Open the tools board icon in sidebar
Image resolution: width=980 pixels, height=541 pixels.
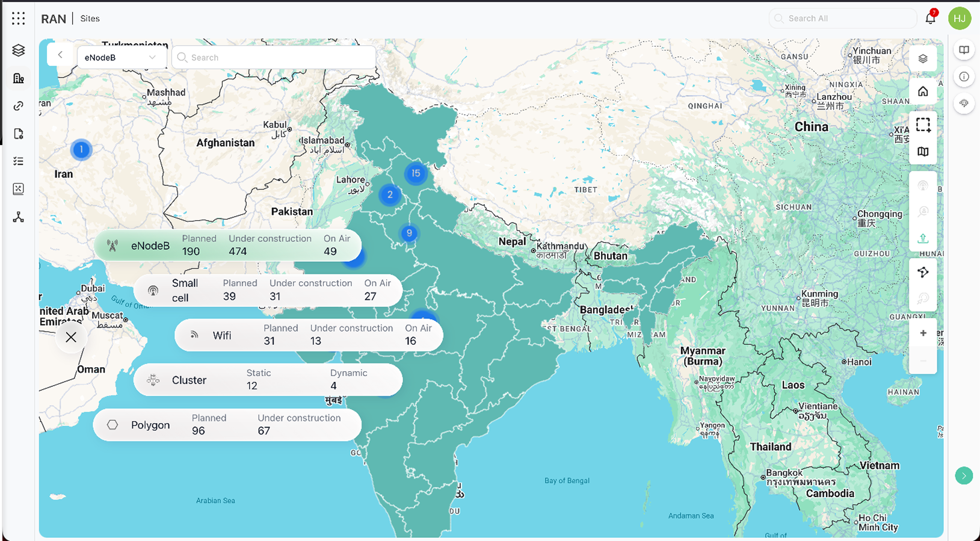pyautogui.click(x=19, y=189)
